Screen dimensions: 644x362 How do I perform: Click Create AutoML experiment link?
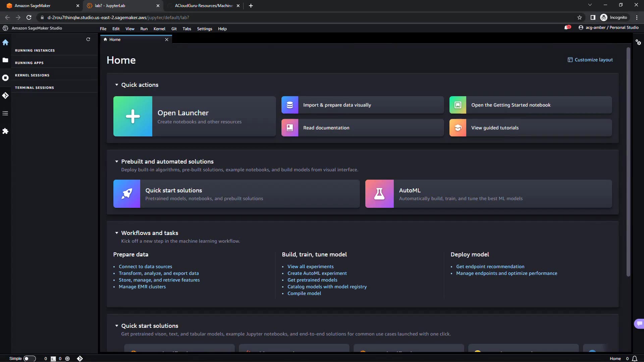[317, 273]
